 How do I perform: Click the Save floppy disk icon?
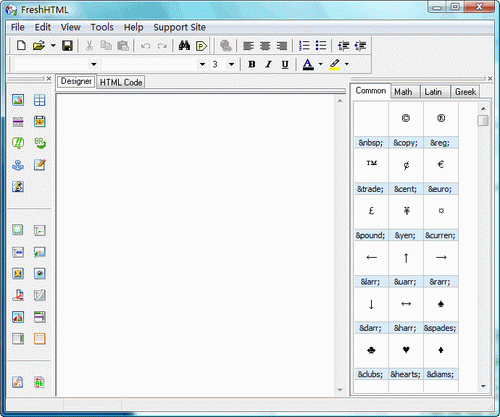[x=67, y=46]
